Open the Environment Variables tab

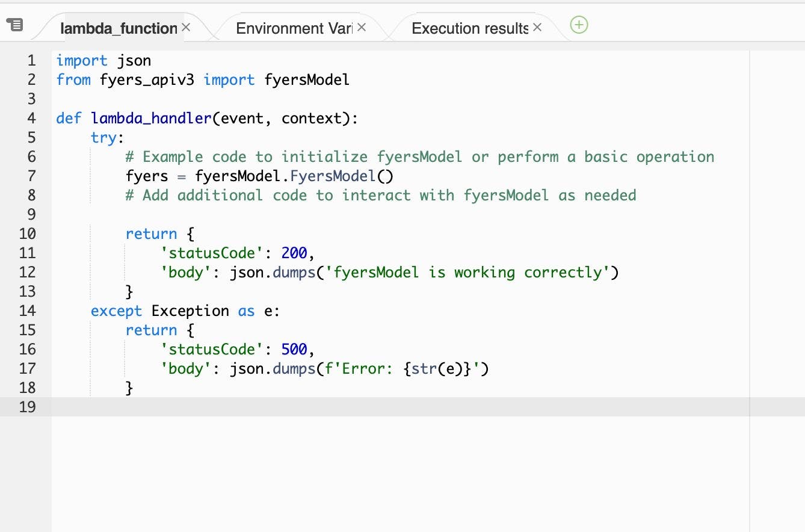294,28
